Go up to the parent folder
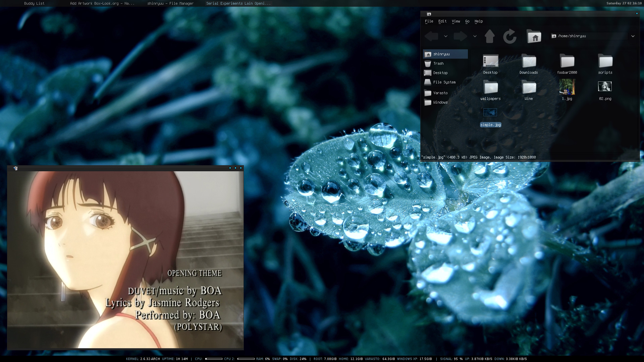Screen dimensions: 644x362 [489, 36]
